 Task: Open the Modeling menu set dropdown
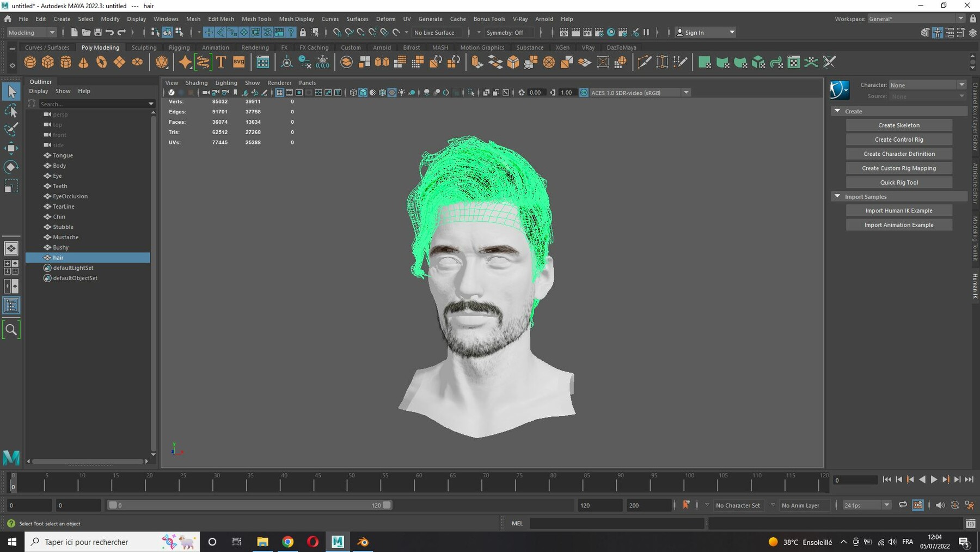32,33
